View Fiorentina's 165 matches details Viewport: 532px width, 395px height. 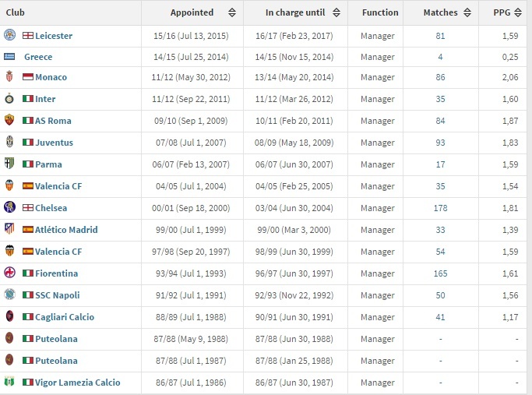tap(440, 273)
